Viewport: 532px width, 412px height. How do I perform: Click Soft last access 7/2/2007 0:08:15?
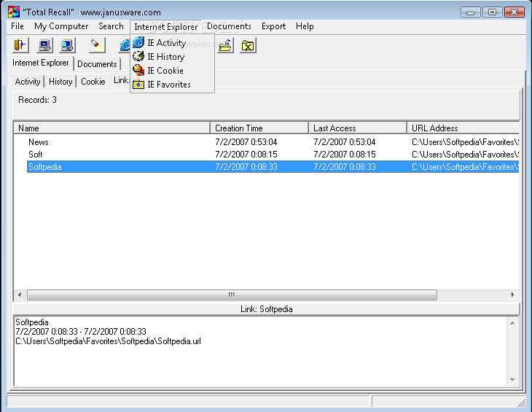345,155
